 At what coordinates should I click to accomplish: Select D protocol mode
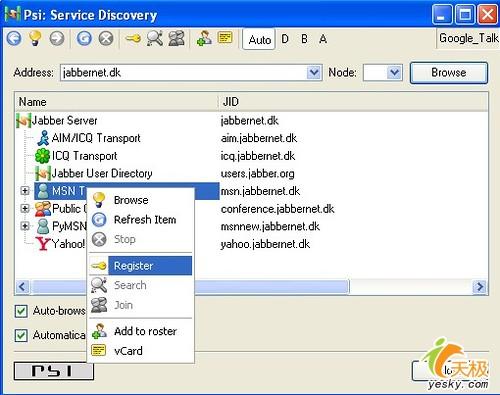tap(285, 39)
